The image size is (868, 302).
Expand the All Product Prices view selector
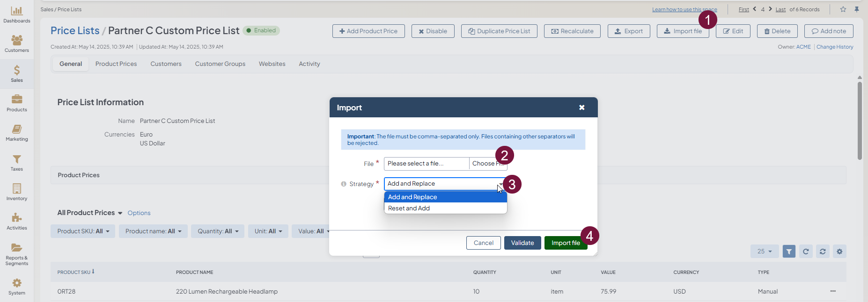tap(90, 213)
